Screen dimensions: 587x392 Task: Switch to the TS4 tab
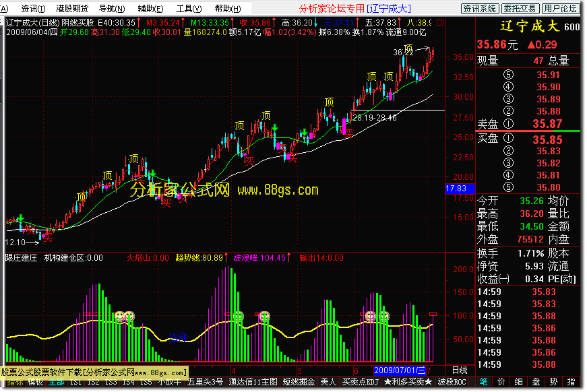[x=129, y=382]
